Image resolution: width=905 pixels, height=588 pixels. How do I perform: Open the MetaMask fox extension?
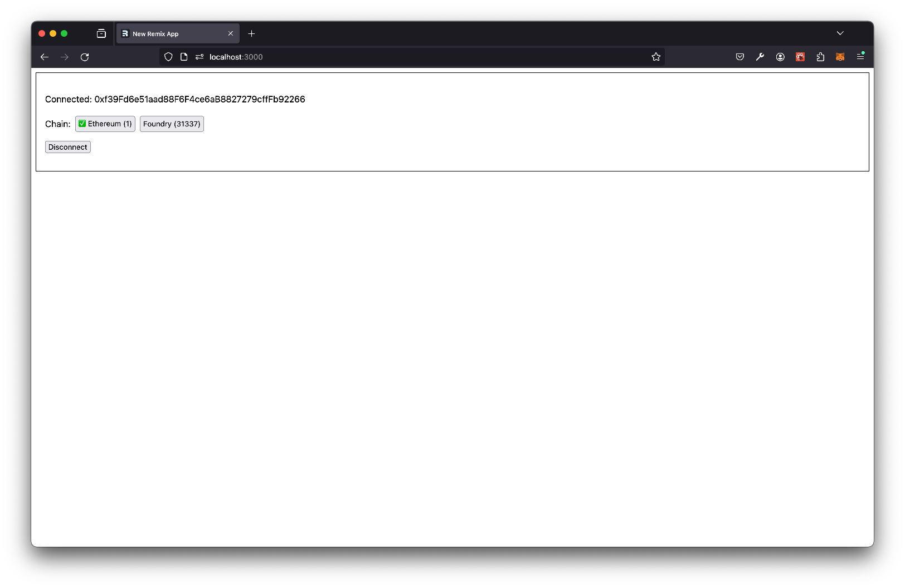pos(840,57)
